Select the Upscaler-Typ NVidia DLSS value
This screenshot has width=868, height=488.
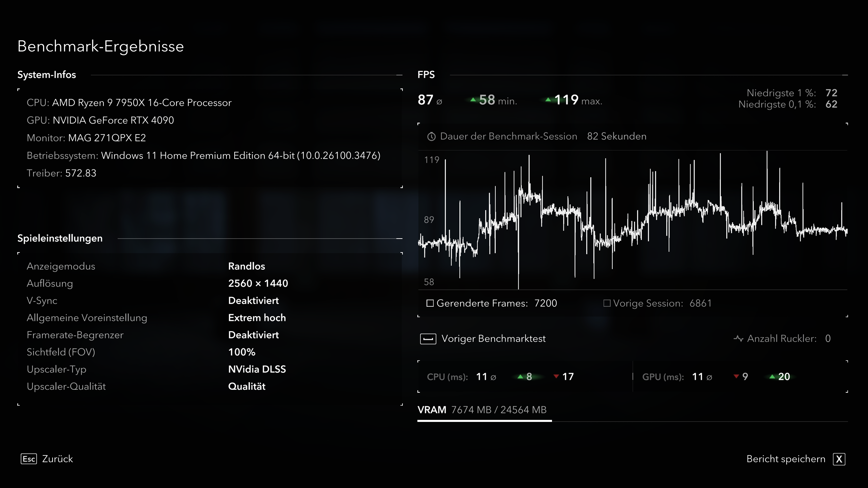(x=257, y=369)
